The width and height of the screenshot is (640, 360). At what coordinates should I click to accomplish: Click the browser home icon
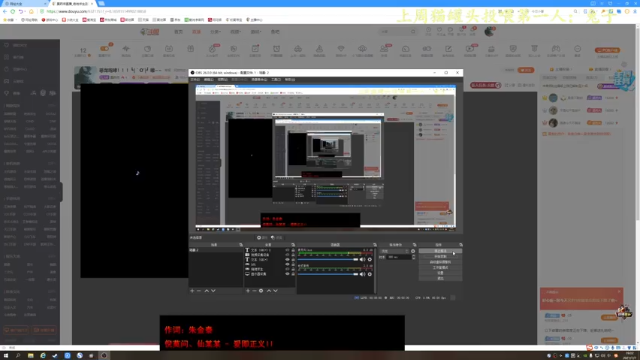click(31, 11)
